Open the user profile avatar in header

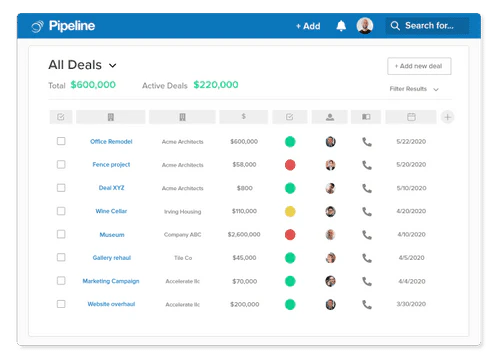click(365, 26)
